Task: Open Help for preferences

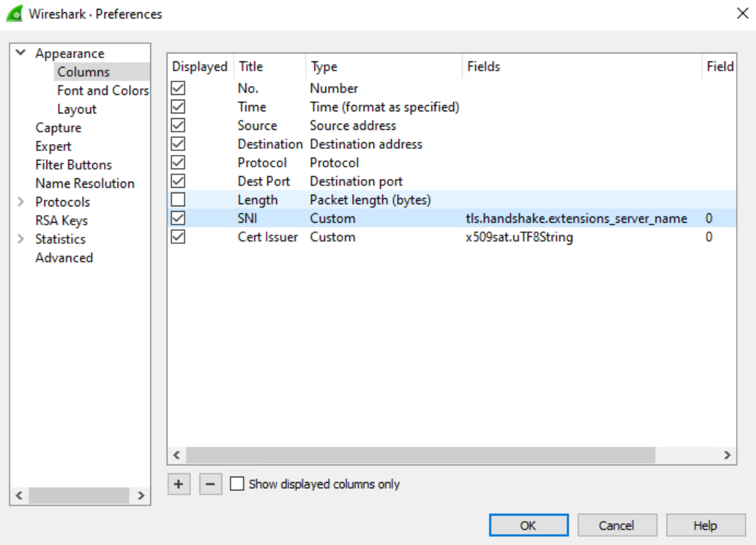Action: (x=705, y=525)
